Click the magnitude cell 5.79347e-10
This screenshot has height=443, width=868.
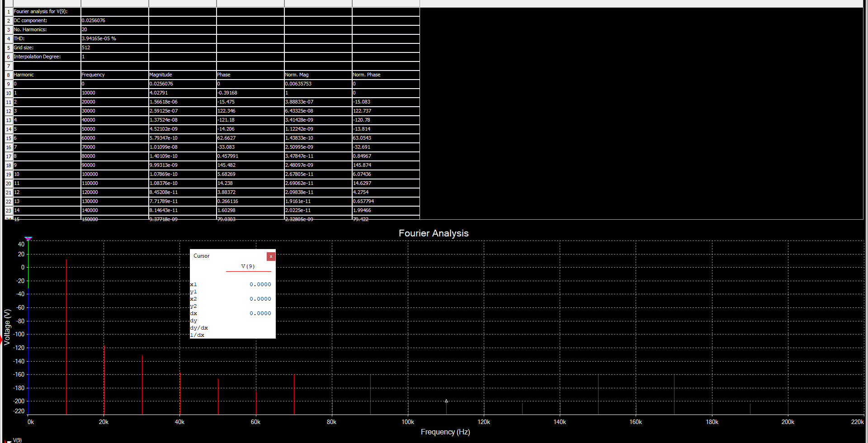tap(183, 138)
